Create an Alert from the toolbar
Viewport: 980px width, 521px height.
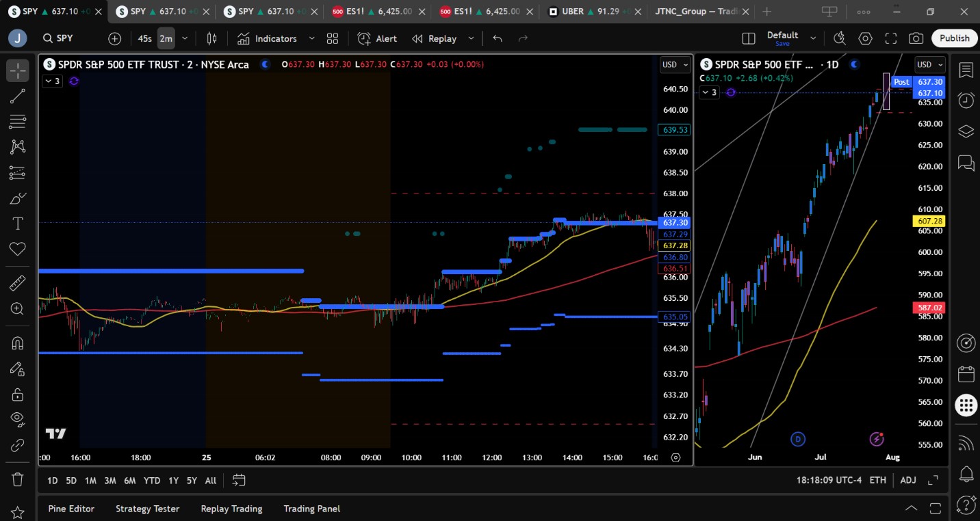point(377,38)
